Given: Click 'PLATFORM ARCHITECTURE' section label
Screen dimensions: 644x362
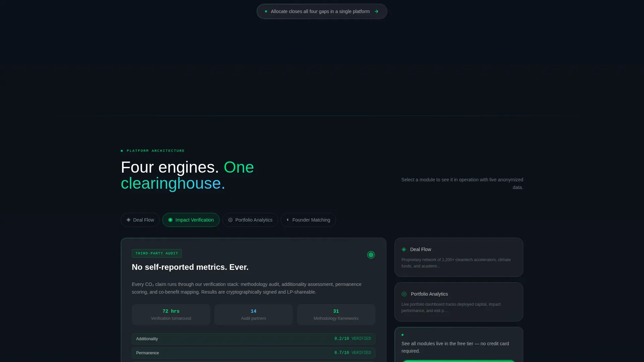Looking at the screenshot, I should tap(156, 151).
